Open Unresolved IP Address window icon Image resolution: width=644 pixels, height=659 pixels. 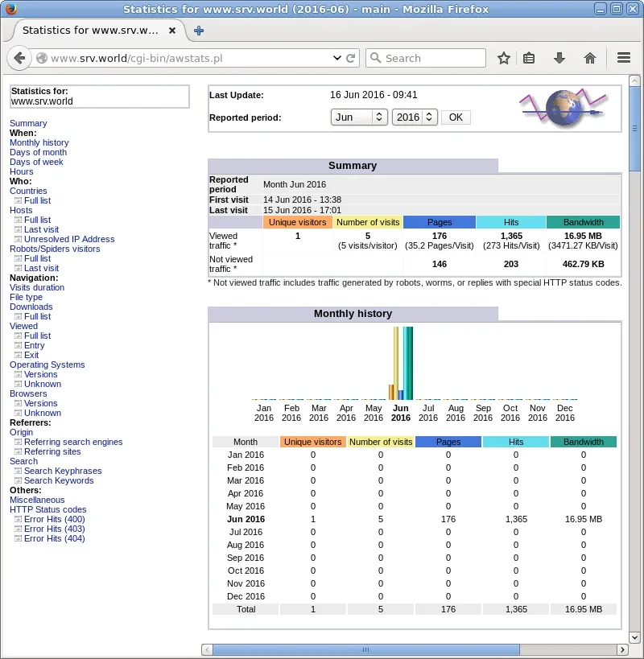(18, 239)
